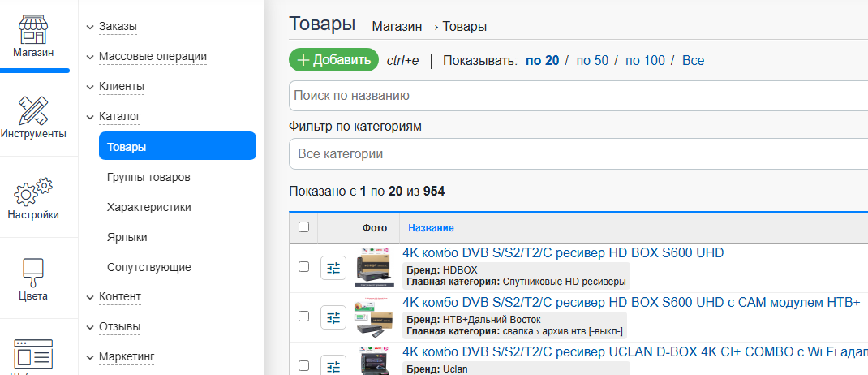Click the Поиск по названию search field
868x375 pixels.
click(x=578, y=95)
